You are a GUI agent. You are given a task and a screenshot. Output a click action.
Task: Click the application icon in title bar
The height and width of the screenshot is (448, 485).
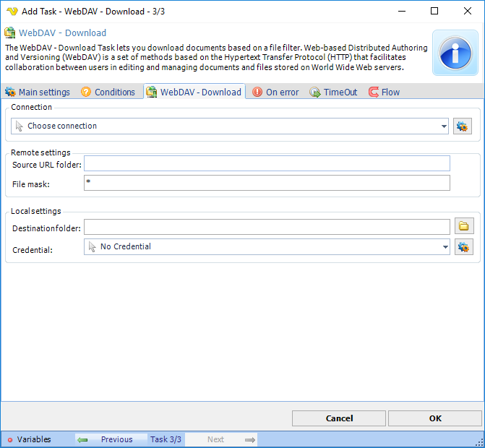point(12,12)
